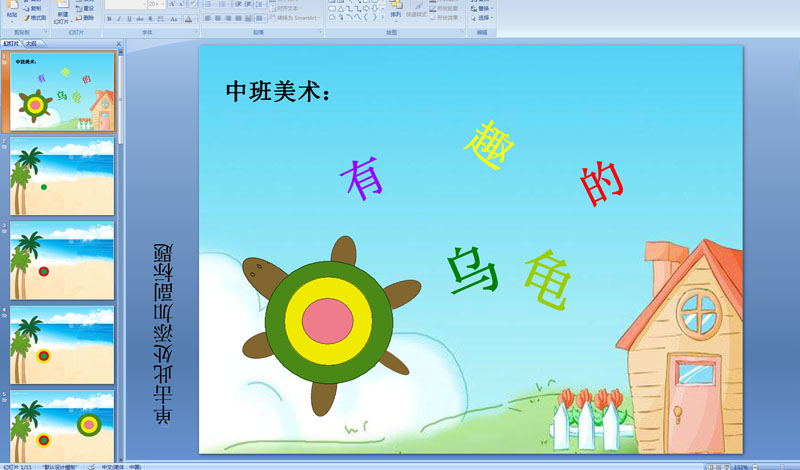Open the Change Case (Aa) menu
The height and width of the screenshot is (470, 800).
(x=174, y=19)
